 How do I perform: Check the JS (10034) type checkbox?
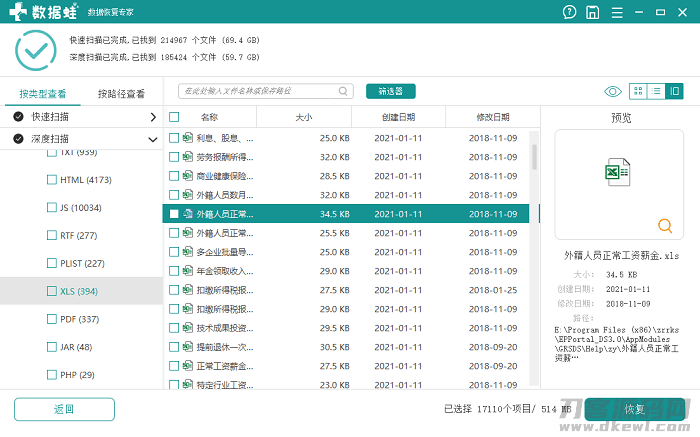point(52,207)
